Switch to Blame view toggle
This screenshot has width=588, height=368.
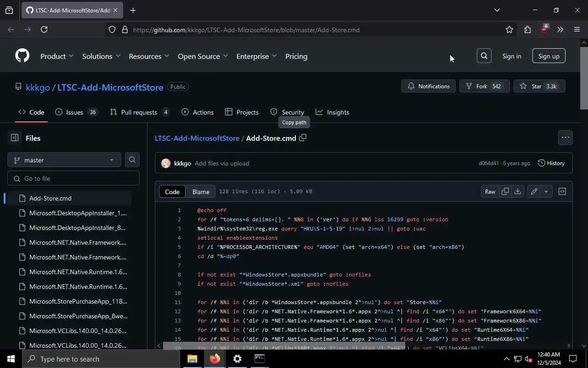click(x=201, y=191)
